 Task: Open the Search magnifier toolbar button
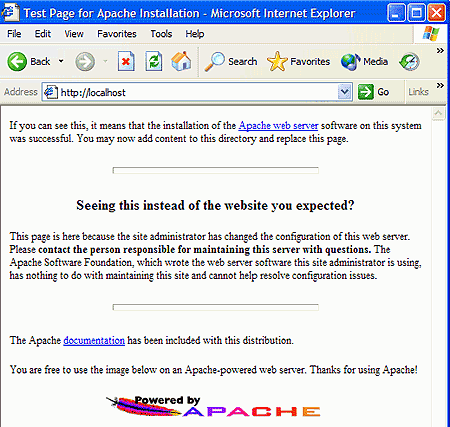click(x=231, y=62)
